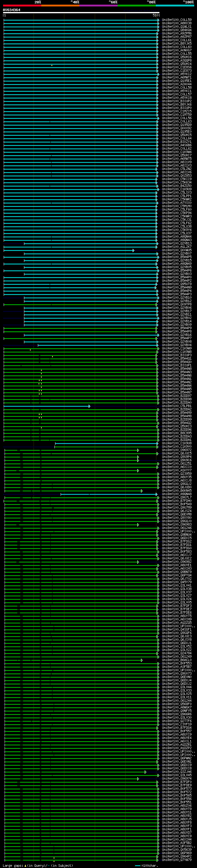This screenshot has width=197, height=868.
Task: Select the UniRef100_A9ZPM6 label
Action: (x=177, y=33)
